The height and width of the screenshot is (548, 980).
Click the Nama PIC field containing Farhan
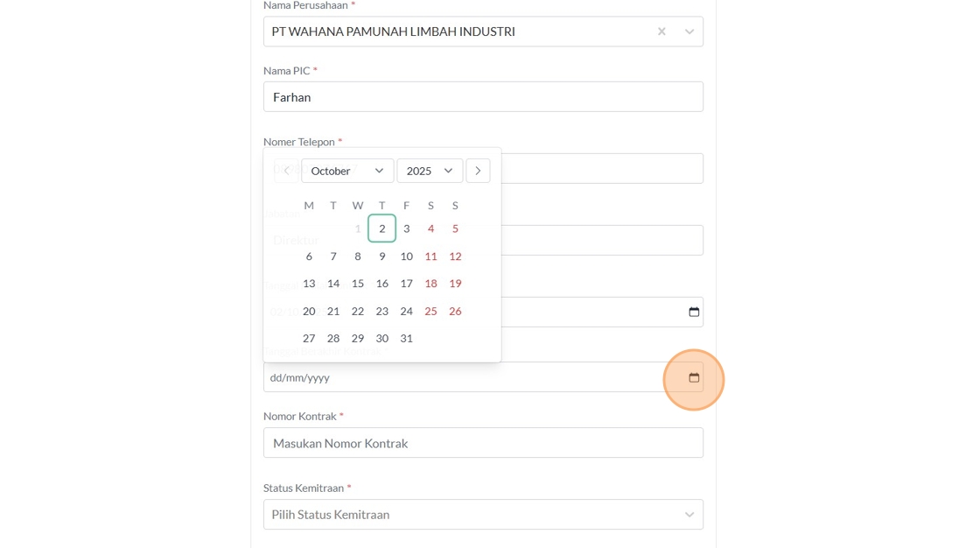tap(483, 97)
